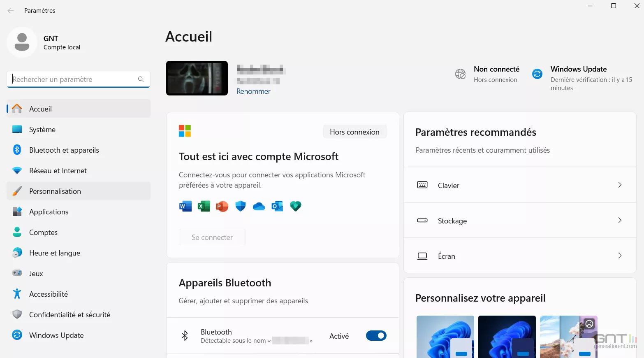Select the landscape flowers theme thumbnail
Screen dimensions: 644x358
[569, 337]
